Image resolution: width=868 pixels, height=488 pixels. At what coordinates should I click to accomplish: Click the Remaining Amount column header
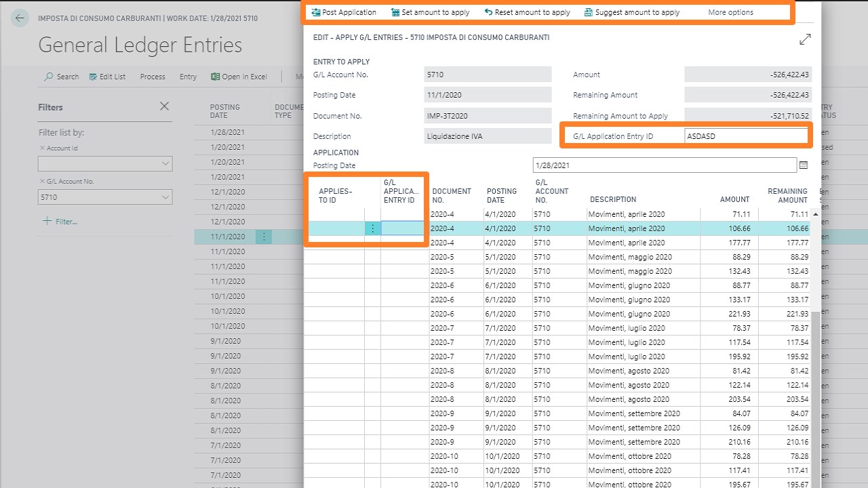(x=787, y=195)
